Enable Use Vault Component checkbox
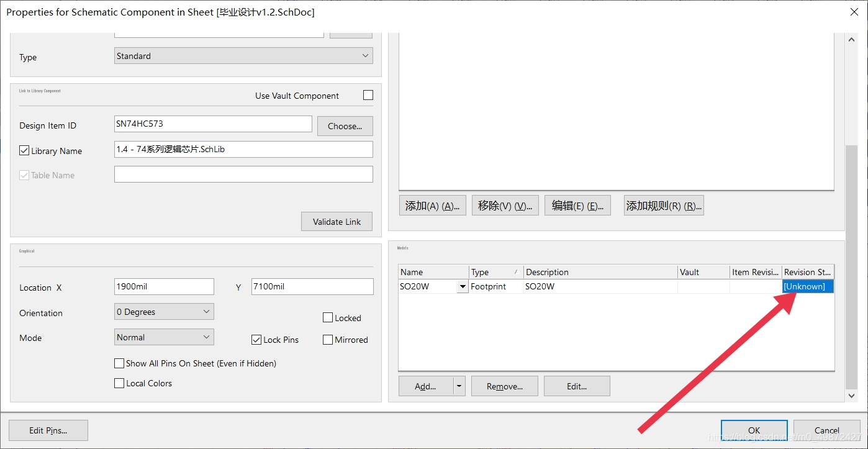This screenshot has width=868, height=449. point(368,95)
